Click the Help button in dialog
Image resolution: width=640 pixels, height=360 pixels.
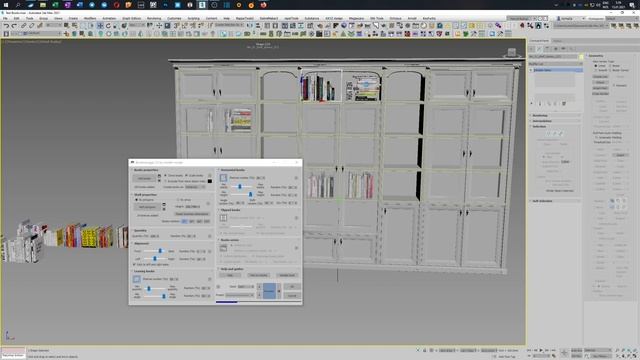pyautogui.click(x=230, y=275)
